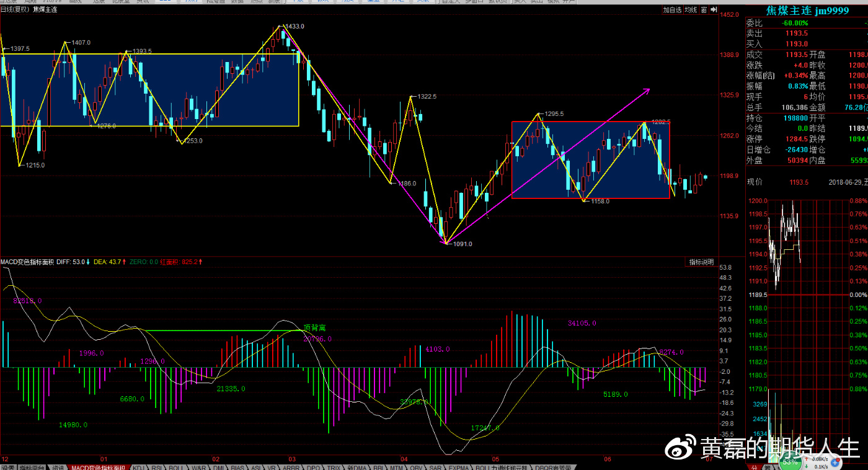Switch to the BBI indicator tab
868x470 pixels.
pyautogui.click(x=378, y=468)
